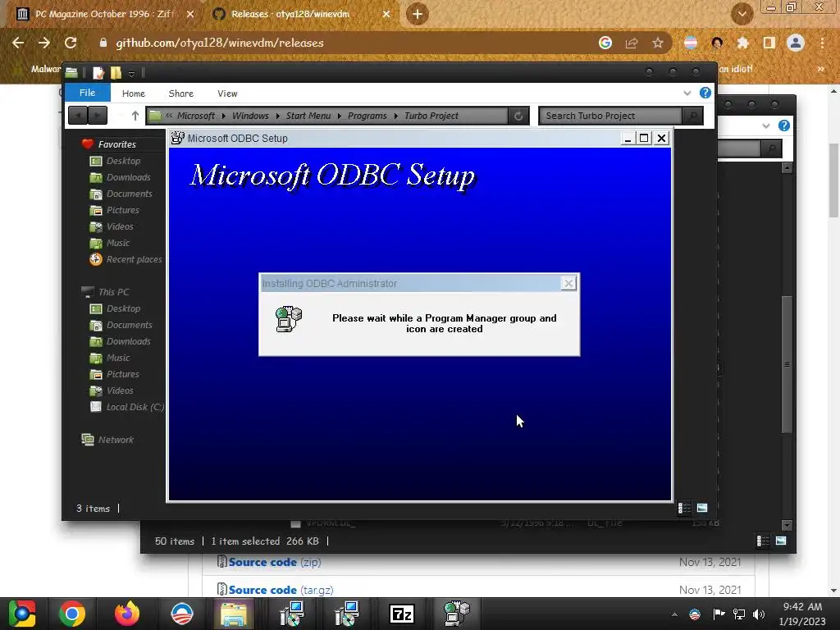
Task: Select Programs in breadcrumb path
Action: (367, 116)
